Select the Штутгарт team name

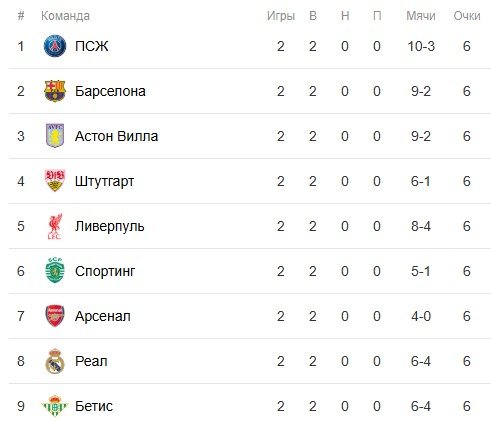(x=104, y=182)
